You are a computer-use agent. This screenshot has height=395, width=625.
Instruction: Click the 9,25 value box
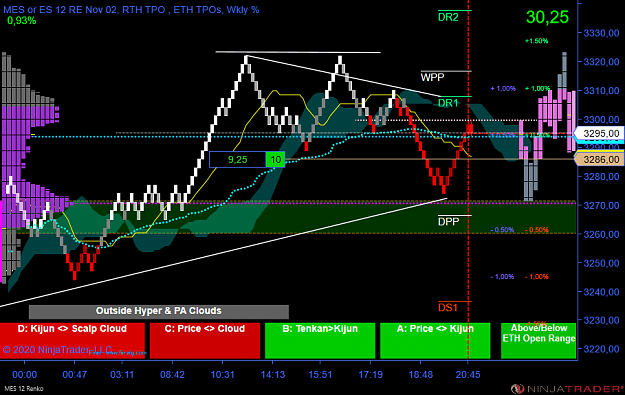point(238,160)
